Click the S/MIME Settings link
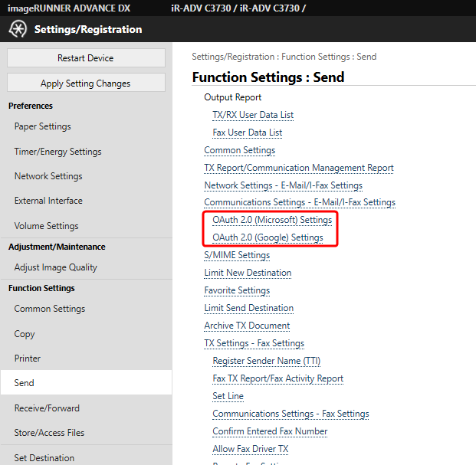 point(237,255)
